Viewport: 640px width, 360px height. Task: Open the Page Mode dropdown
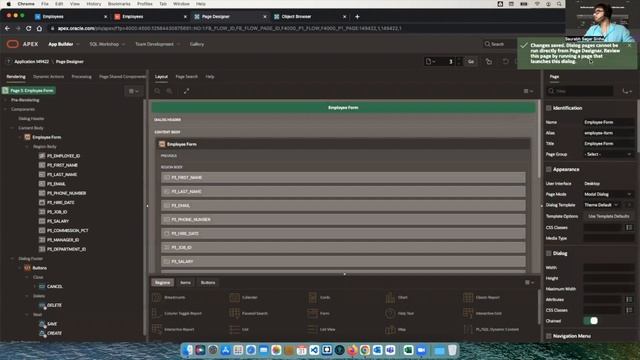[608, 194]
